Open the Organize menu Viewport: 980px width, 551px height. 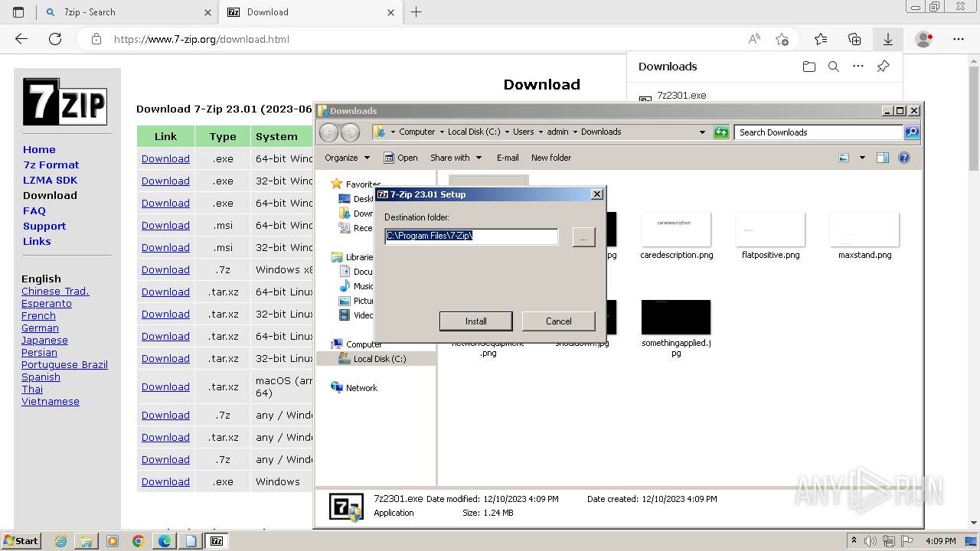click(x=347, y=158)
